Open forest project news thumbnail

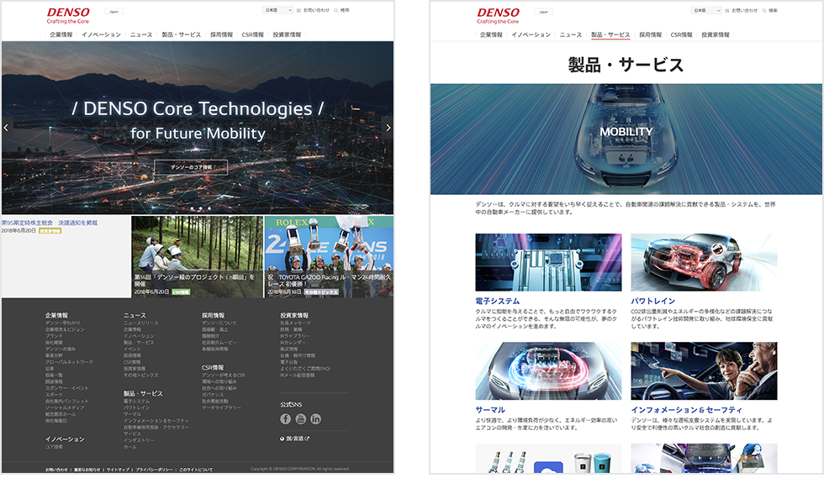(x=197, y=257)
